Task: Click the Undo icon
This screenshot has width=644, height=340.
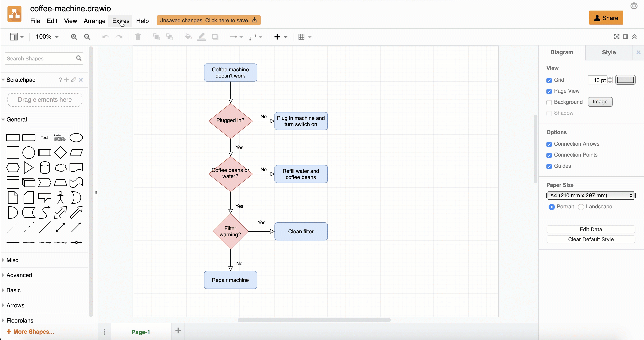Action: pos(105,37)
